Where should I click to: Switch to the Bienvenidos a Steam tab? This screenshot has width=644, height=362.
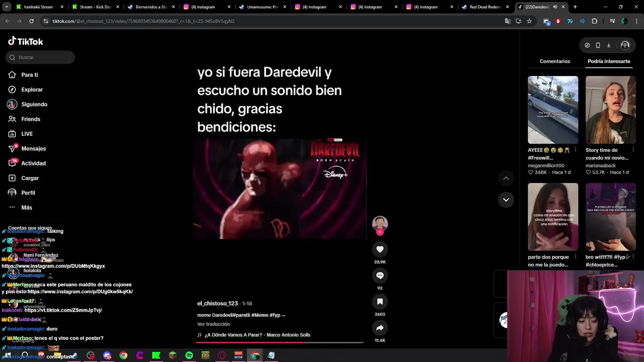150,7
